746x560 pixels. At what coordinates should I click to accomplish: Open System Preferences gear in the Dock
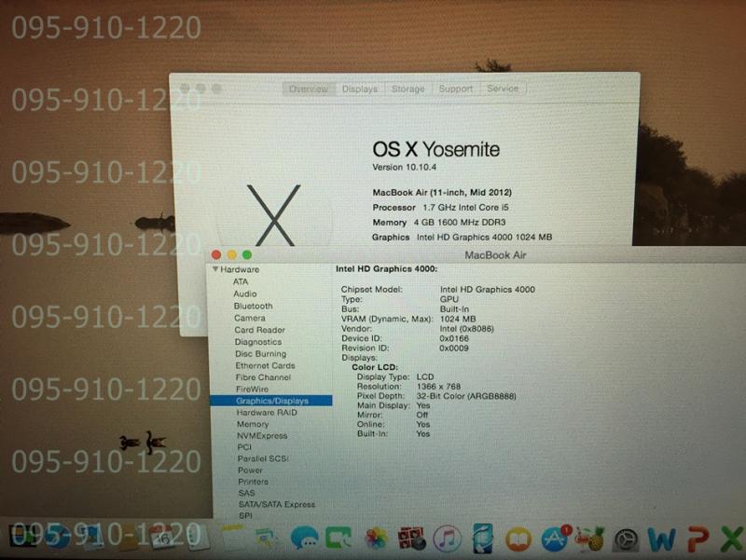(x=629, y=539)
